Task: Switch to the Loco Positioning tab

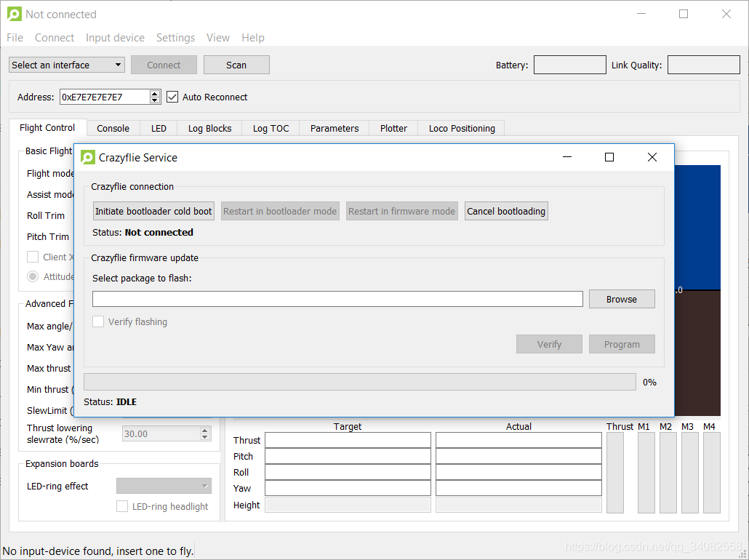Action: click(x=462, y=129)
